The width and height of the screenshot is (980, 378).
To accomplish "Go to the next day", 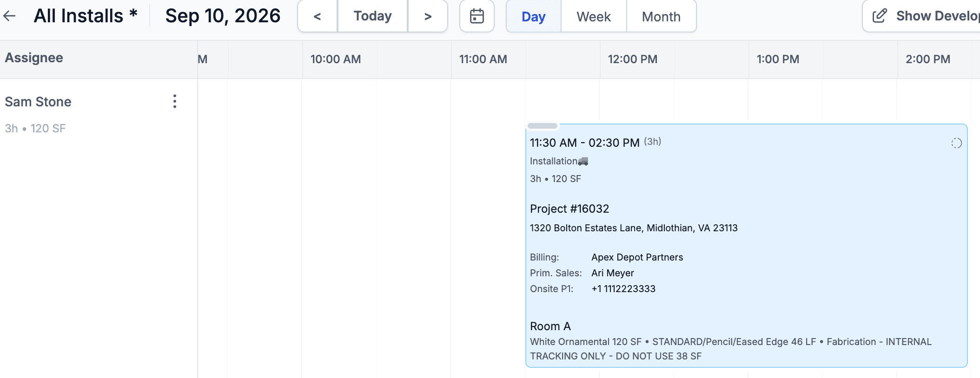I will point(428,16).
